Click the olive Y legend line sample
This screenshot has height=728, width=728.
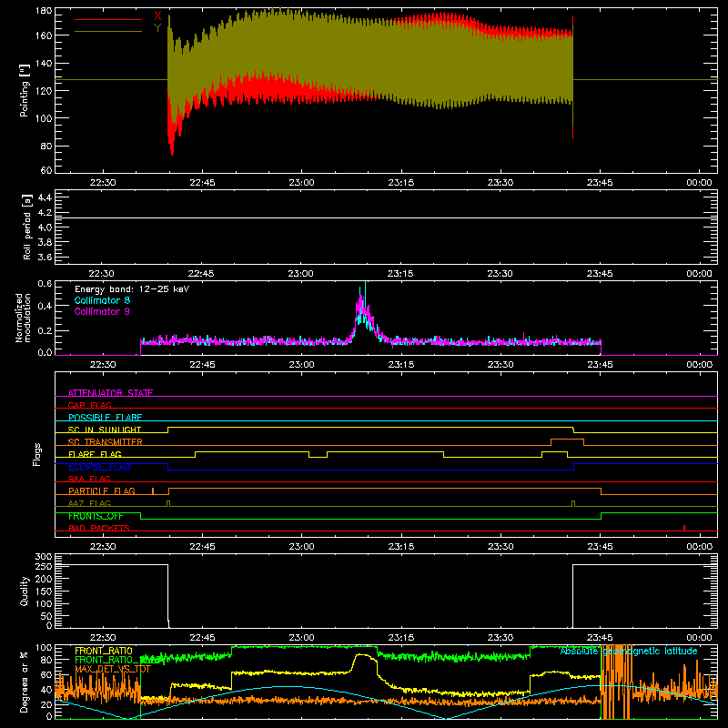point(108,32)
